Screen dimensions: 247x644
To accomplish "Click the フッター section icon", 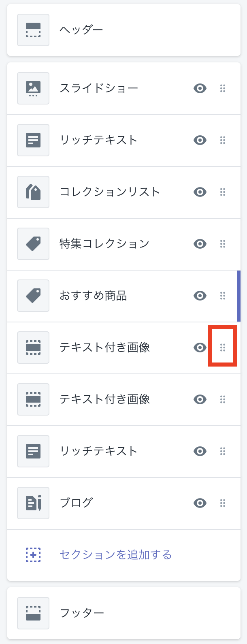I will (x=33, y=613).
